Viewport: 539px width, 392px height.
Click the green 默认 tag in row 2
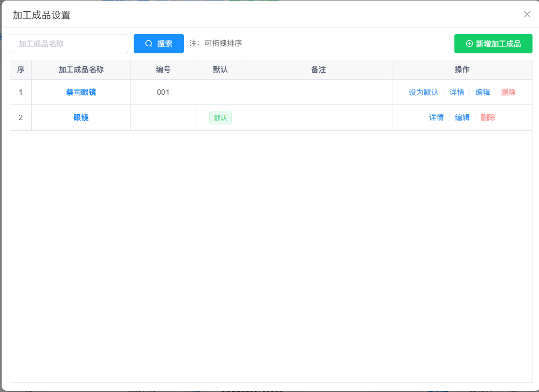click(x=220, y=118)
